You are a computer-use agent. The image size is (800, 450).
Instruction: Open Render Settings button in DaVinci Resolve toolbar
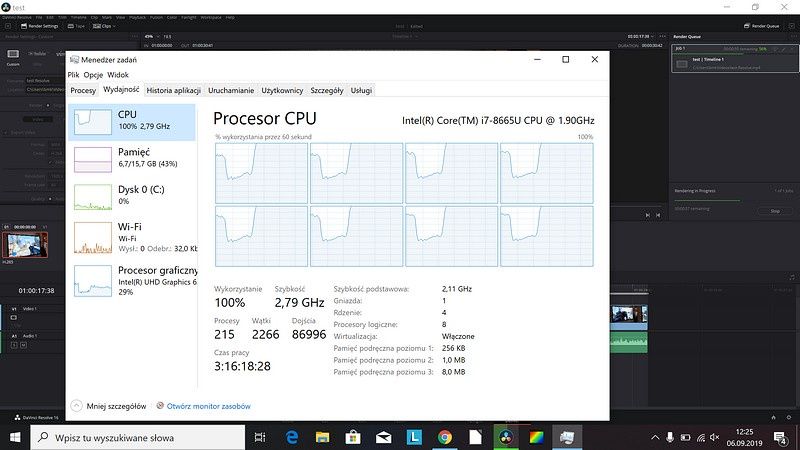point(39,26)
